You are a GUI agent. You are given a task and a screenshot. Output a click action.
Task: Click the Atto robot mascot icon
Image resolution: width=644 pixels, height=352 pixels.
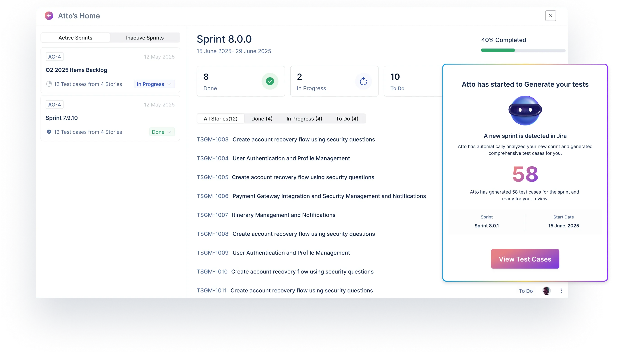[525, 111]
